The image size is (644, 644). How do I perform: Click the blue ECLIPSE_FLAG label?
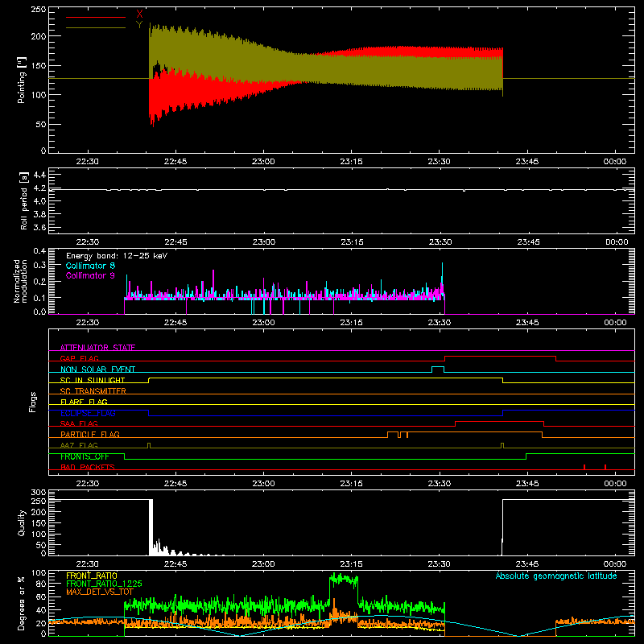pyautogui.click(x=88, y=413)
